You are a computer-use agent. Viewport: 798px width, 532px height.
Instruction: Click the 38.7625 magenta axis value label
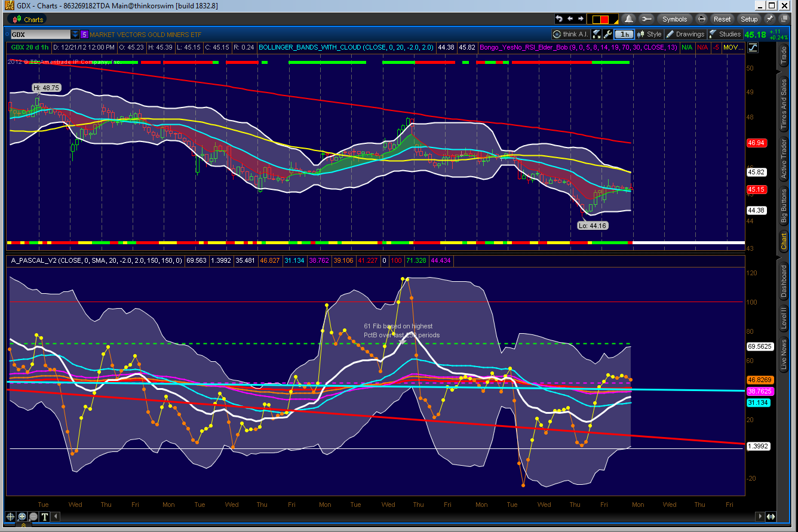[760, 390]
